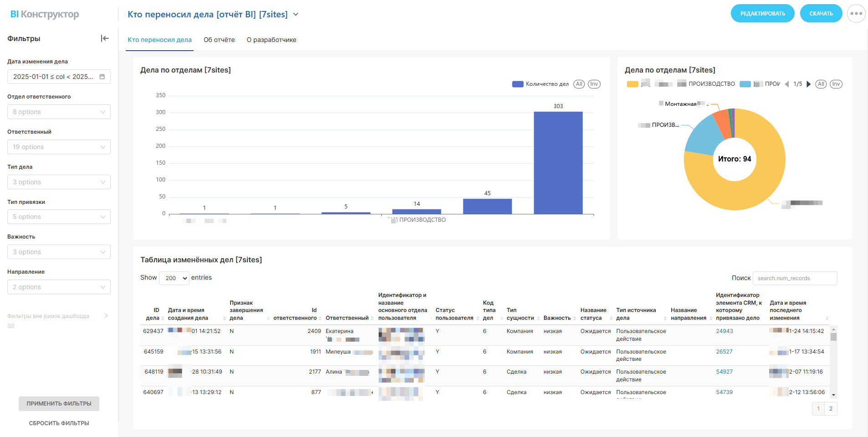Click the yellow ПРОИЗВОДСТВО legend swatch
Screen dimensions: 868x437
click(632, 84)
